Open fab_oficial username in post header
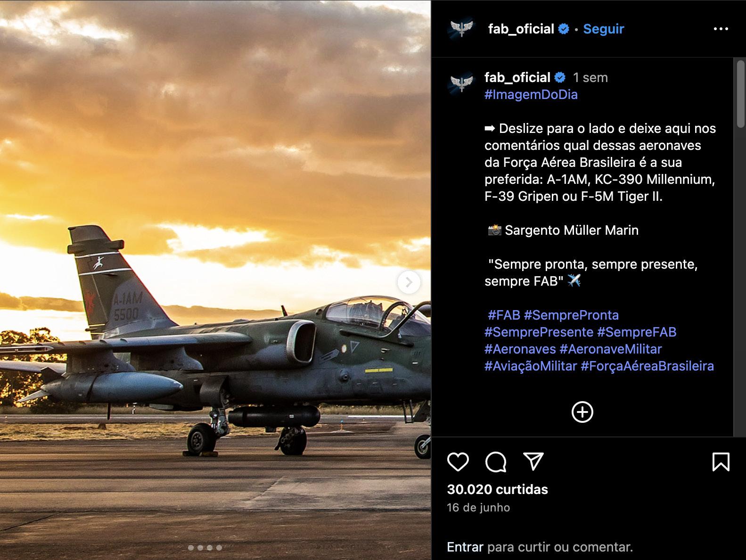Screen dimensions: 746x560 click(x=521, y=29)
